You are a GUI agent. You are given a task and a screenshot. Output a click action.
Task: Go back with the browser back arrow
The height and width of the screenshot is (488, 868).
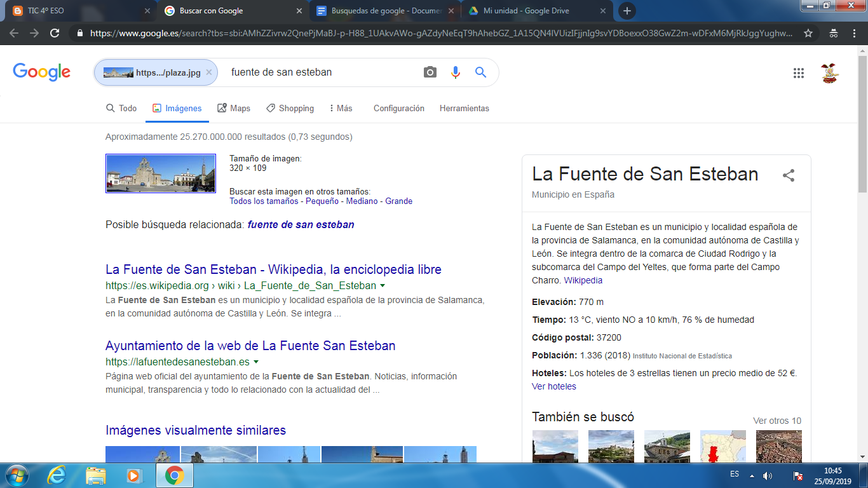pos(14,33)
